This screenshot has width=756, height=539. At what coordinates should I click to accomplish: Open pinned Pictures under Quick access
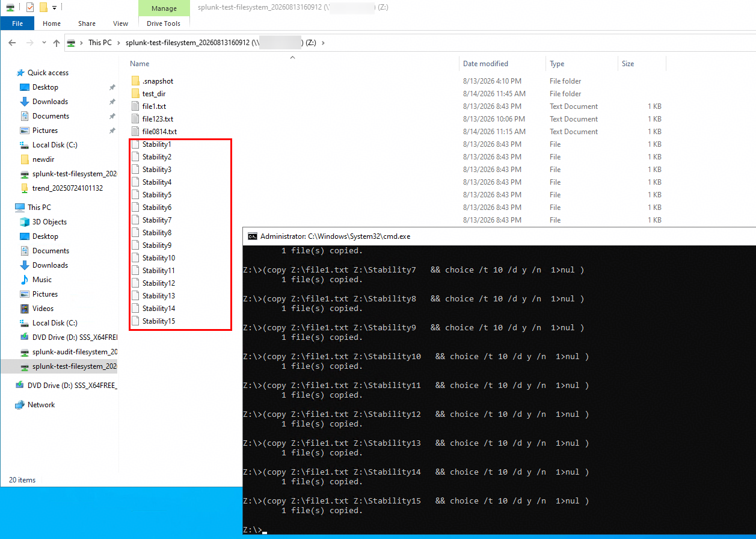click(x=45, y=131)
